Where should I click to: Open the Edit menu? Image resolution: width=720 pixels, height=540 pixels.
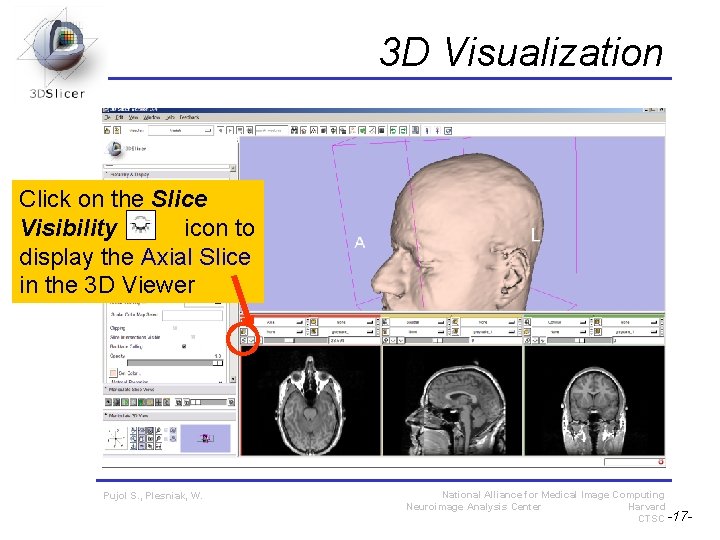coord(119,117)
